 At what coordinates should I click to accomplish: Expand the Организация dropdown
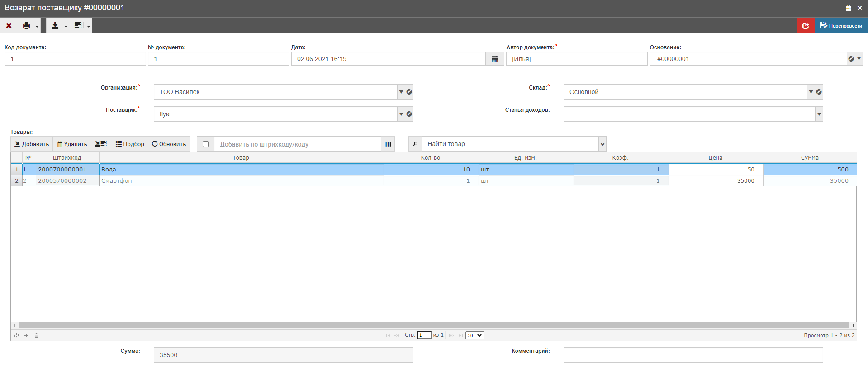point(401,92)
